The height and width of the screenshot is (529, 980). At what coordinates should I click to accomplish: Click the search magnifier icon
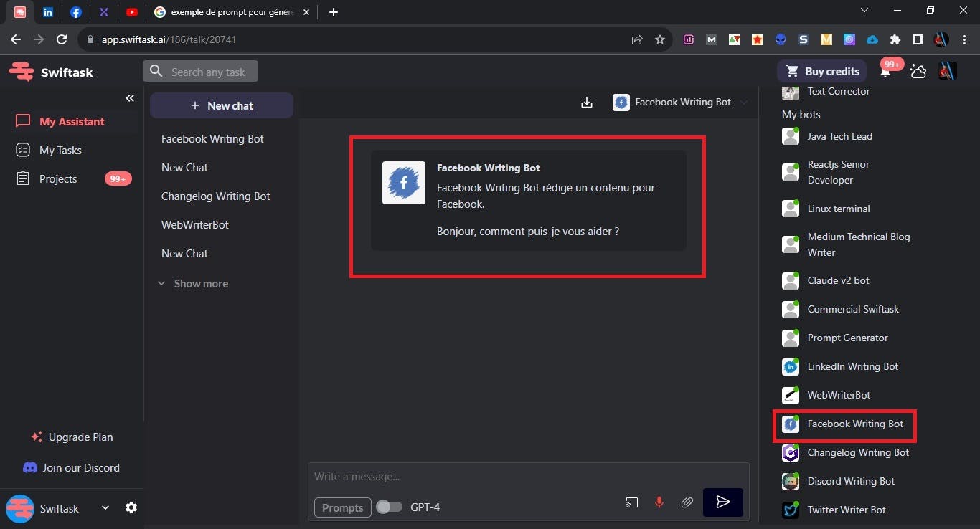point(156,72)
